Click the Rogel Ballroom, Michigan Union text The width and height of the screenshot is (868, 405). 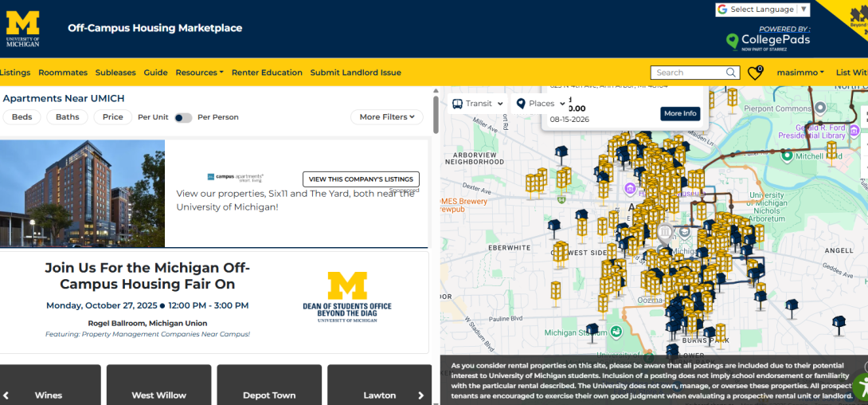point(148,323)
